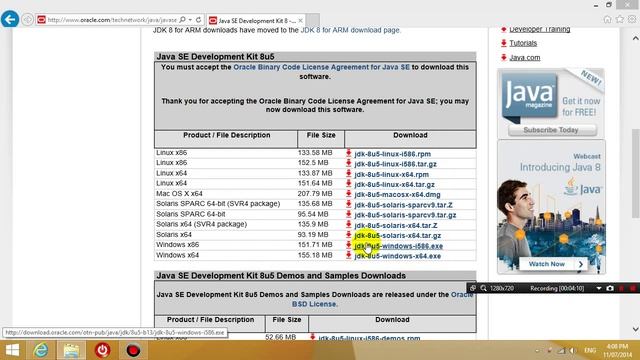Download jdk-8u5-solaris-sparcv9.tar.Z
640x360 pixels.
403,205
